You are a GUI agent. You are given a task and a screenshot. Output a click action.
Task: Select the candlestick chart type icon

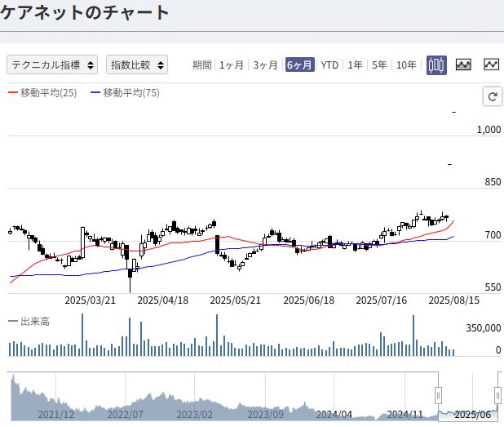coord(436,65)
